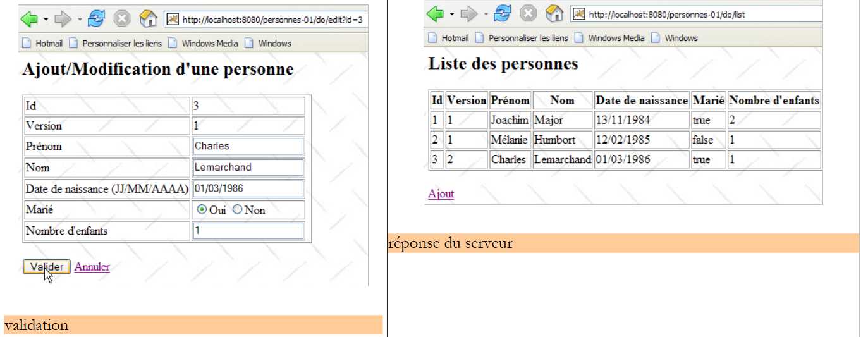The height and width of the screenshot is (337, 868).
Task: Click the Valider button
Action: 46,267
